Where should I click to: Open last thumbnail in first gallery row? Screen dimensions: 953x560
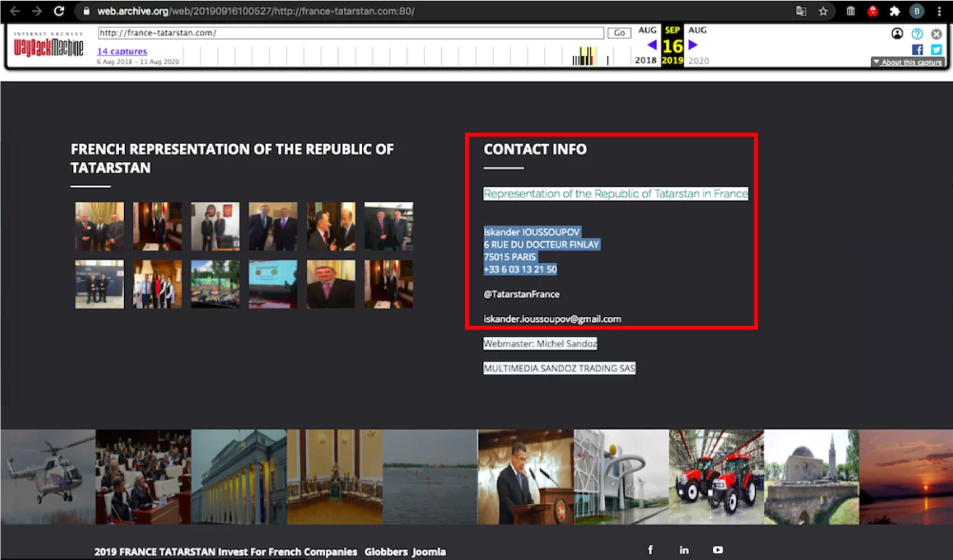coord(389,226)
